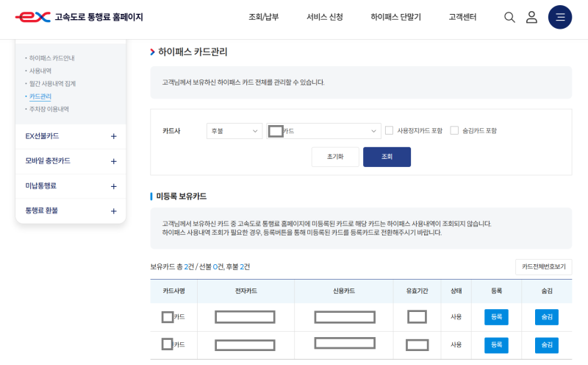588x365 pixels.
Task: Click the 신용카드 column header
Action: coord(344,291)
